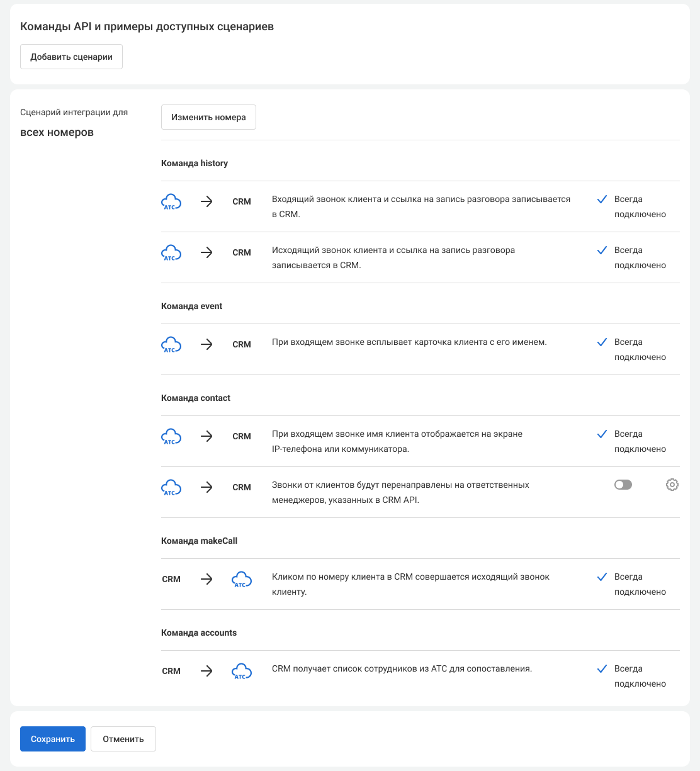
Task: Cancel changes with the "Отменить" button
Action: [x=123, y=739]
